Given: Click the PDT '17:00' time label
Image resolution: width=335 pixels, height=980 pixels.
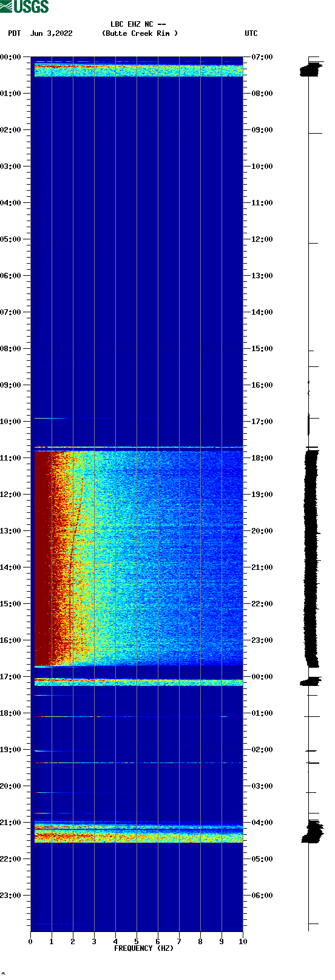Looking at the screenshot, I should tap(11, 677).
